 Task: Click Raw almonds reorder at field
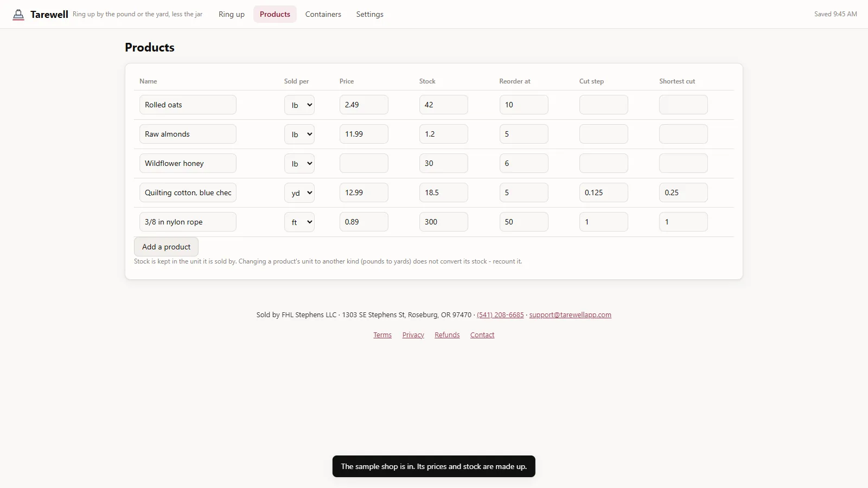point(524,134)
